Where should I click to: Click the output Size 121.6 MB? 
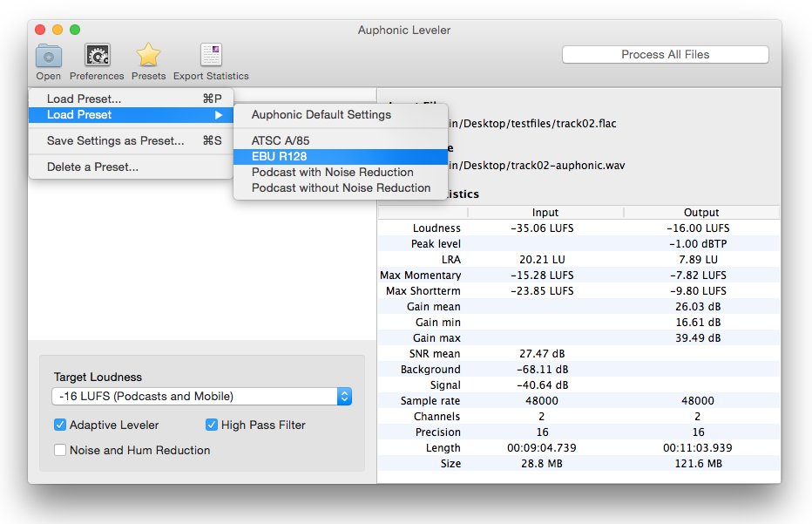(698, 463)
